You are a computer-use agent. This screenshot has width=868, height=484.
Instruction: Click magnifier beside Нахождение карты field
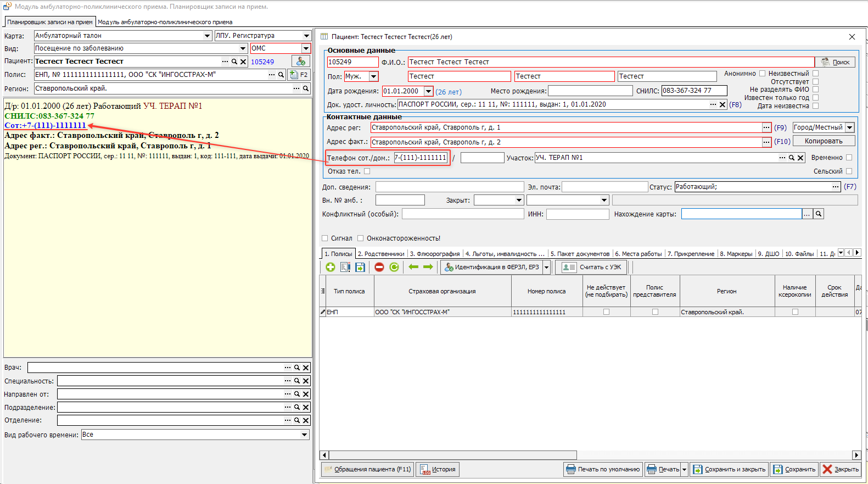click(819, 214)
